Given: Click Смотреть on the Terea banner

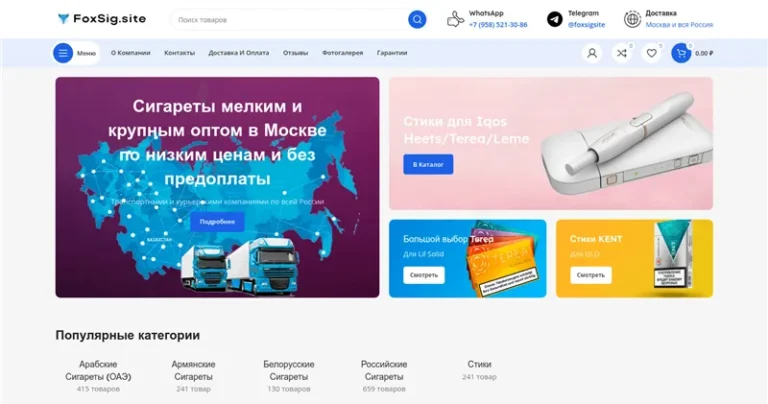Looking at the screenshot, I should point(424,275).
